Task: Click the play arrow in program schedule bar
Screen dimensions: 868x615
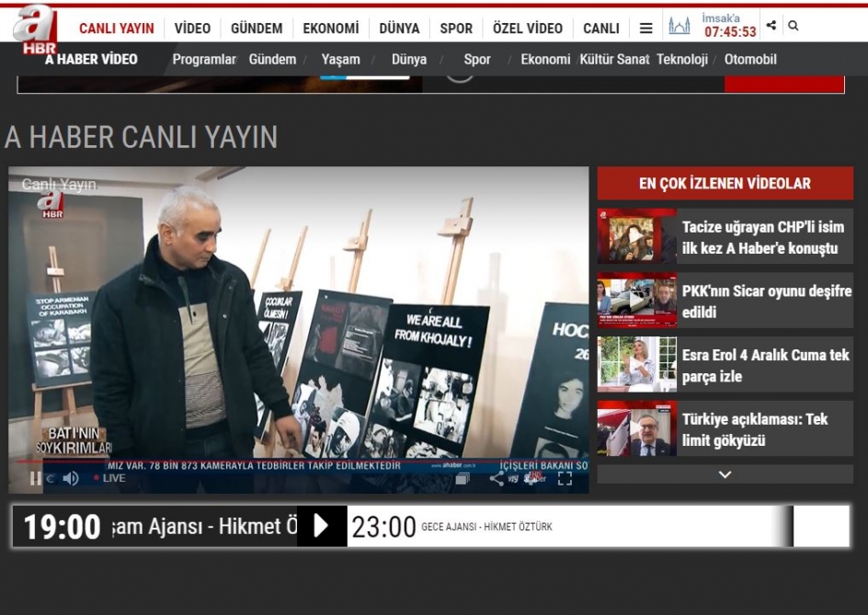Action: point(322,526)
